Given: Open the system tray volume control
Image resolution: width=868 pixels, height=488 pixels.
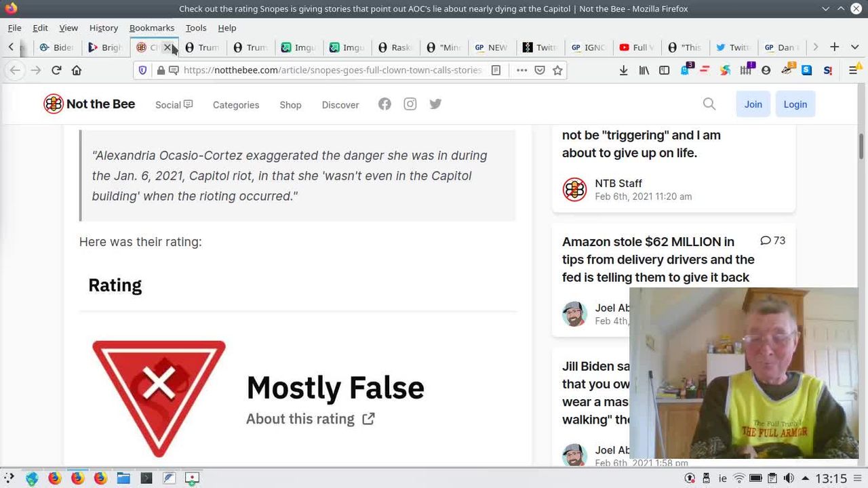Looking at the screenshot, I should 789,479.
